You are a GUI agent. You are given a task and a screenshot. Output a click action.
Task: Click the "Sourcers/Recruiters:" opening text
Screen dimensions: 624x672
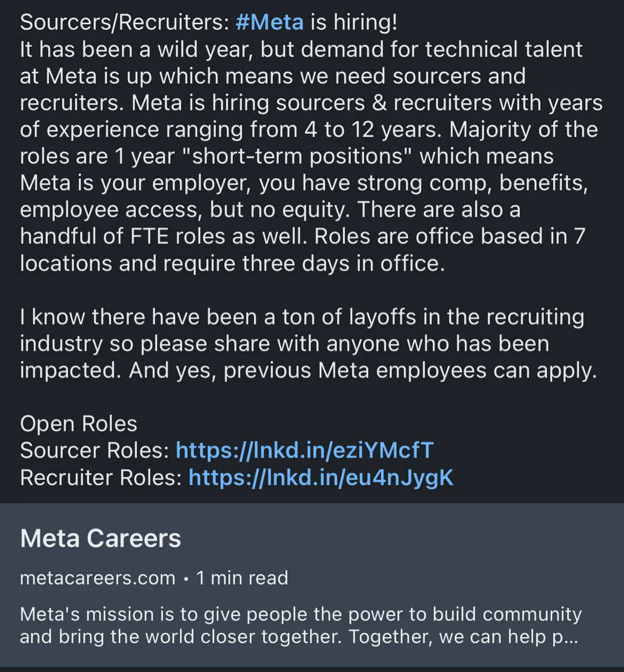(124, 22)
